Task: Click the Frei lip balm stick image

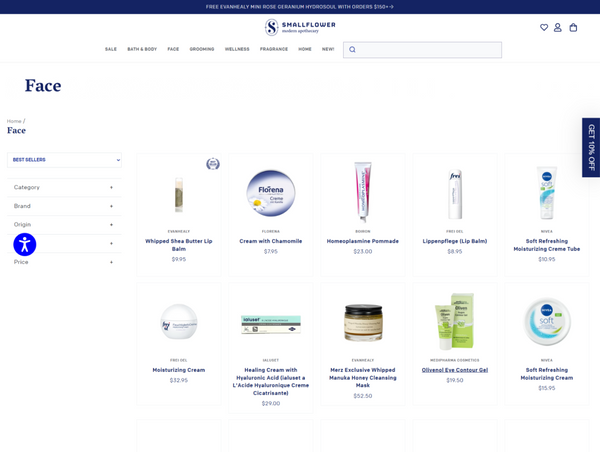Action: (455, 194)
